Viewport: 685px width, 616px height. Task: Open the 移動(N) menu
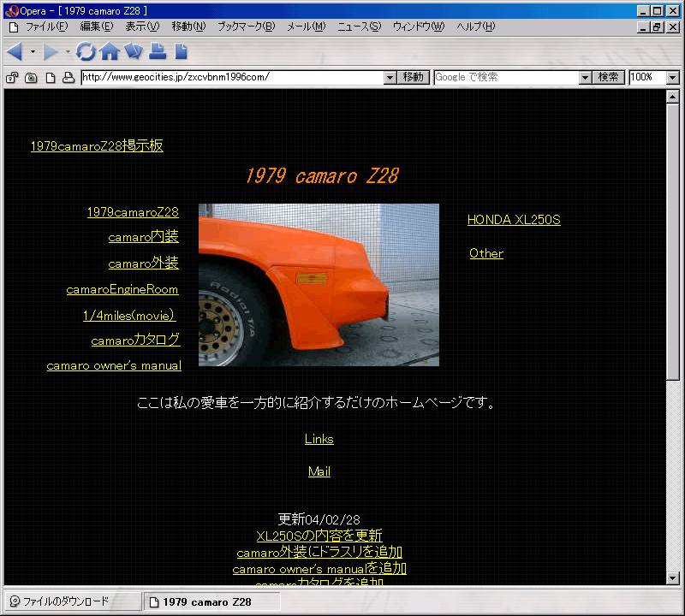[x=188, y=27]
